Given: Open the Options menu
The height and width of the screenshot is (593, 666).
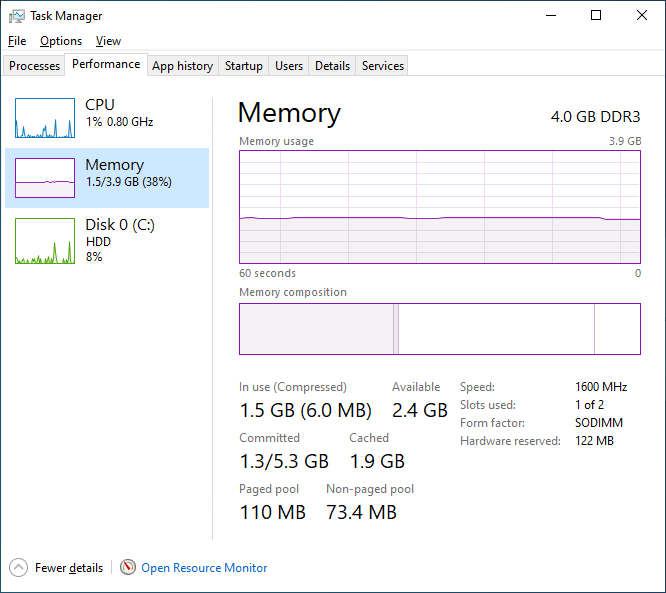Looking at the screenshot, I should (61, 41).
